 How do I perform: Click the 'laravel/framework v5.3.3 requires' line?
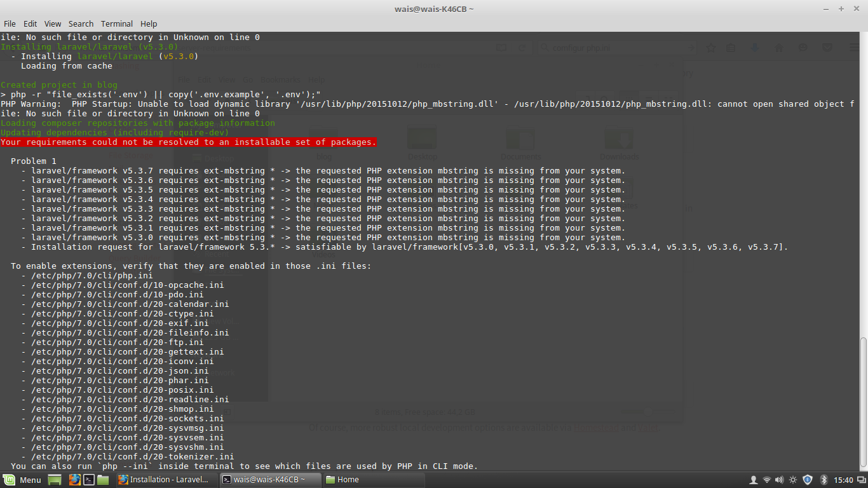(323, 208)
